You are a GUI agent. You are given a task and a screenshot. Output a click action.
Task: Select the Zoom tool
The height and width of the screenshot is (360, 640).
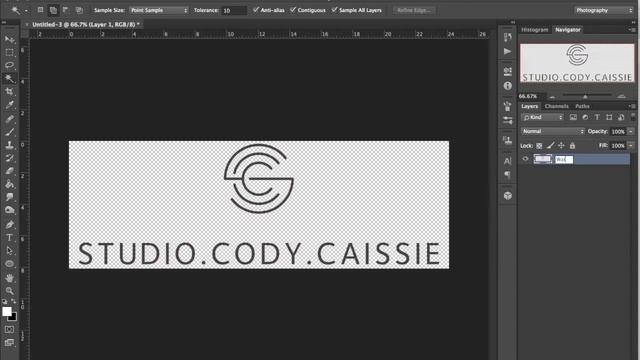pos(9,291)
